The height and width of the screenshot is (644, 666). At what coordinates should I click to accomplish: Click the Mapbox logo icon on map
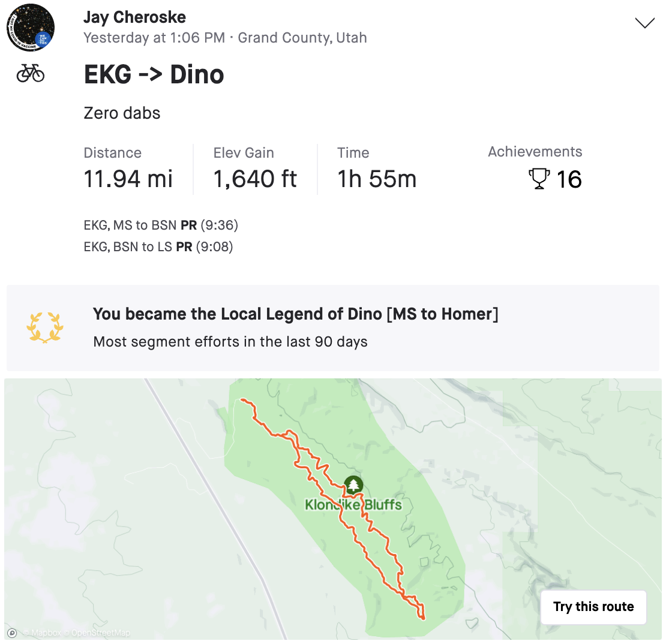click(x=12, y=633)
